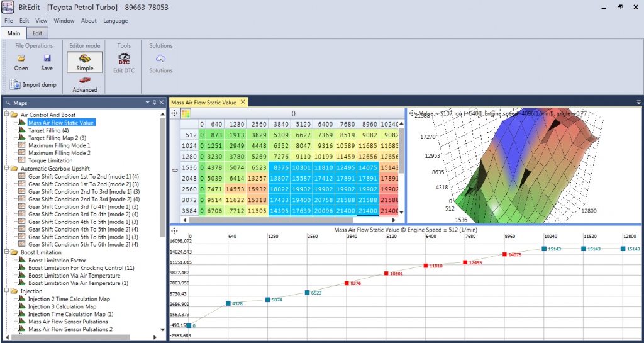The image size is (644, 343).
Task: Collapse the Injection folder
Action: [6, 291]
